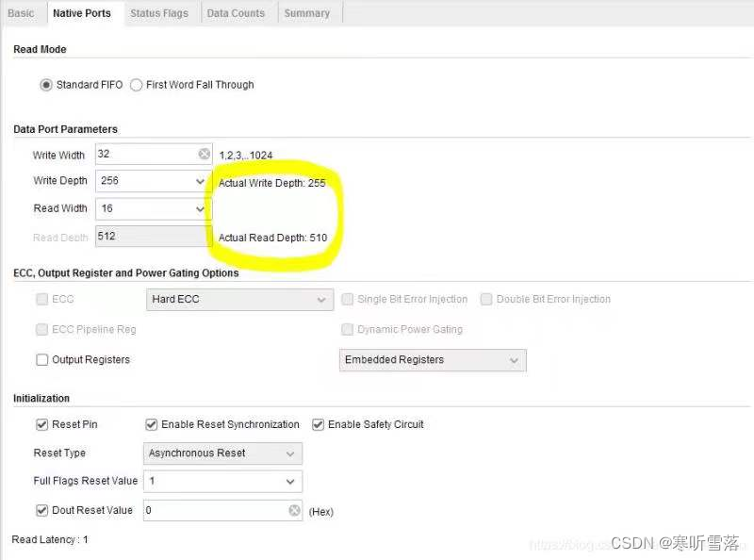
Task: Clear the Write Width field
Action: pos(205,154)
